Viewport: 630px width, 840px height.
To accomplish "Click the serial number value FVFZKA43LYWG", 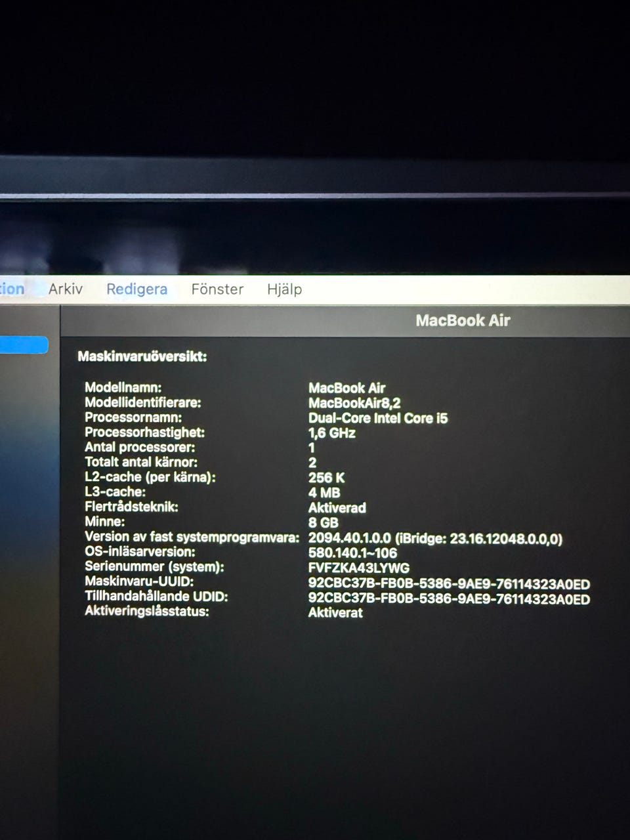I will coord(359,568).
